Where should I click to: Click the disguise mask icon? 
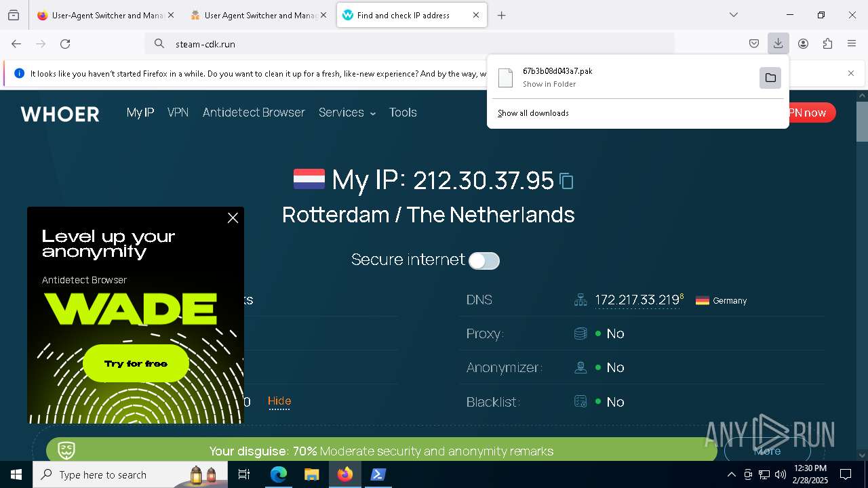tap(66, 450)
